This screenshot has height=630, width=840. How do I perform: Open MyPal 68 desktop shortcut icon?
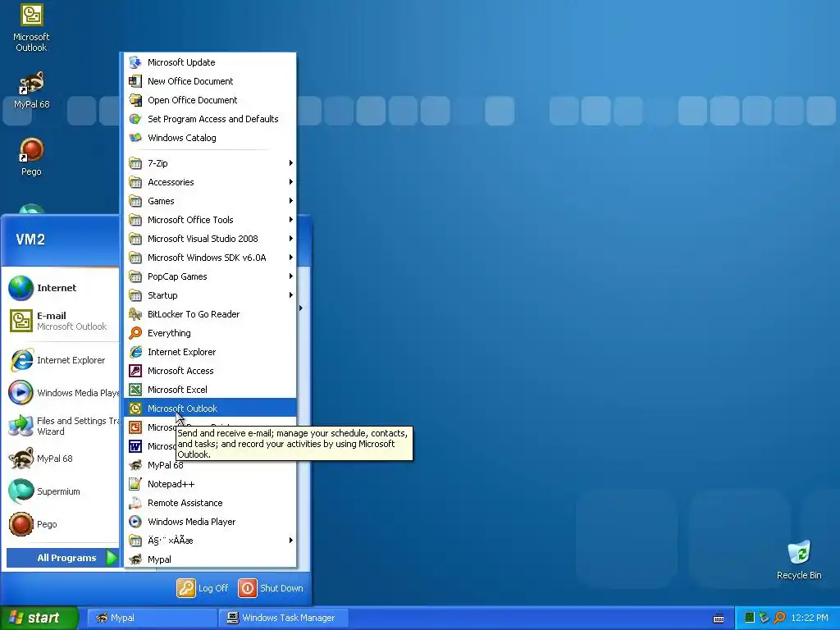pyautogui.click(x=31, y=82)
